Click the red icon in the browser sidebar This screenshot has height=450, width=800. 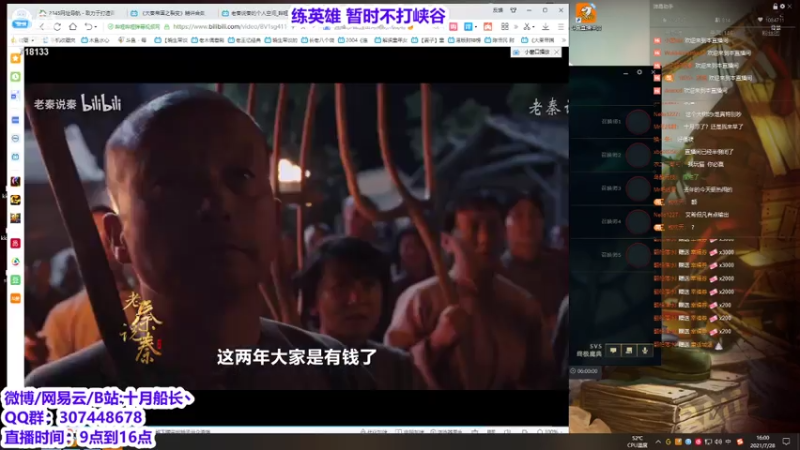click(x=15, y=243)
